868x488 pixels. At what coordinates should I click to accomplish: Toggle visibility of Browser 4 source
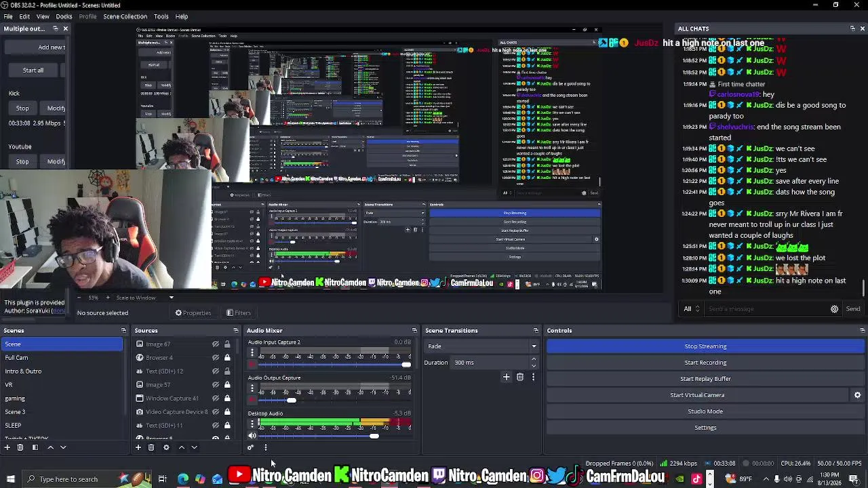pyautogui.click(x=216, y=358)
